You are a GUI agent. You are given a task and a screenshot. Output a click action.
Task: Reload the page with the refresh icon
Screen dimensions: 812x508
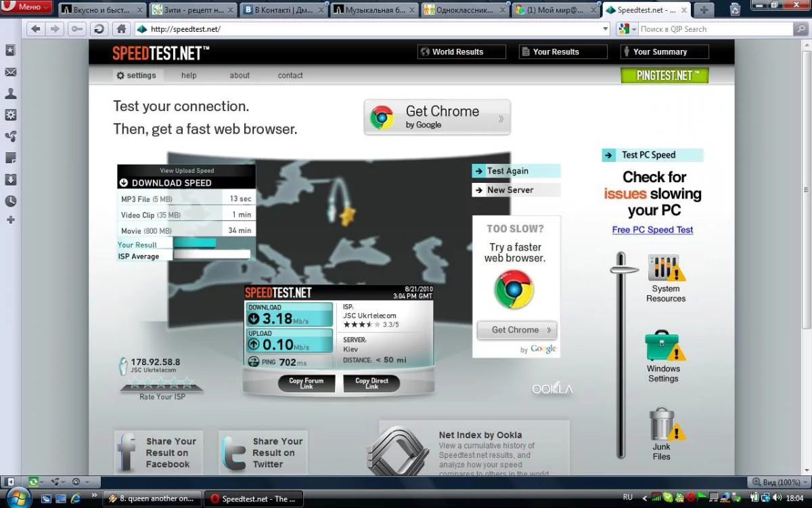[99, 29]
